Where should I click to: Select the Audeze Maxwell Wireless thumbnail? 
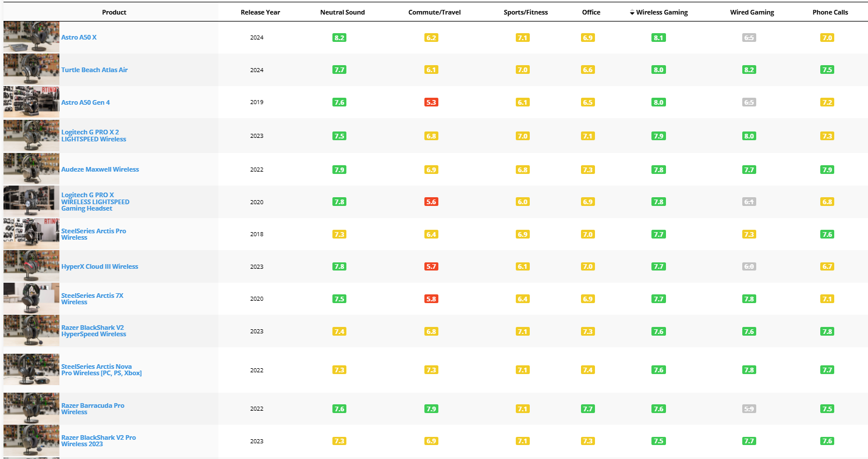click(x=31, y=169)
